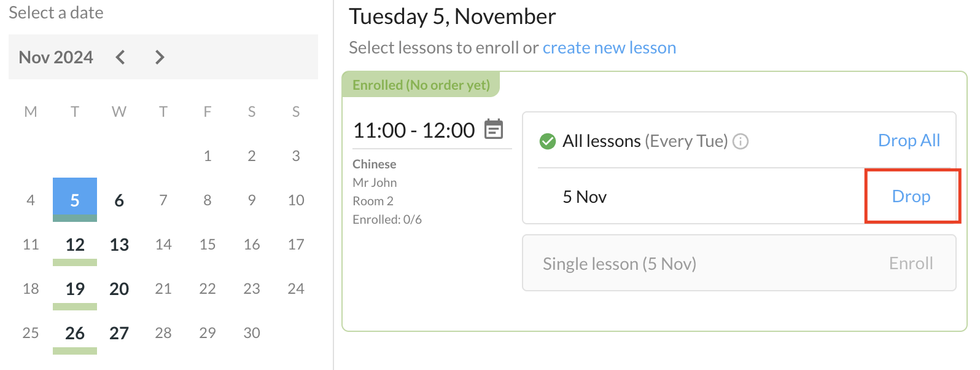Pick November 6 on the calendar
The height and width of the screenshot is (370, 980).
click(119, 200)
